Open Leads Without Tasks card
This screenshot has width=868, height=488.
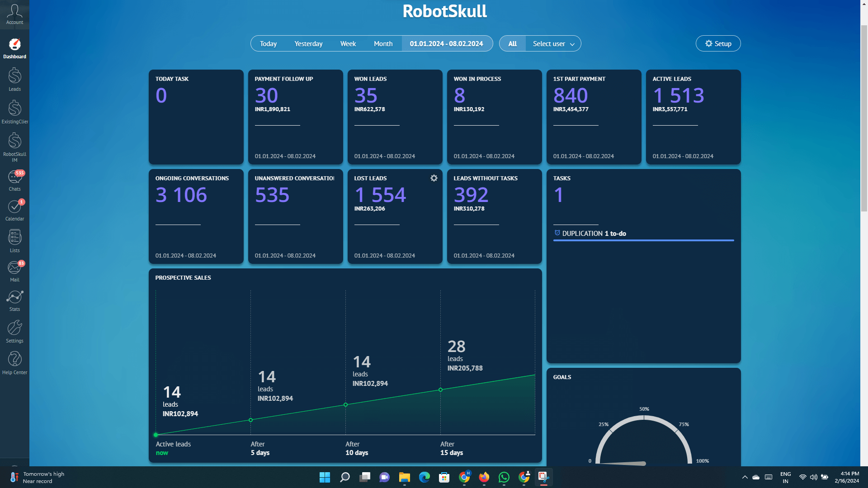pos(495,216)
